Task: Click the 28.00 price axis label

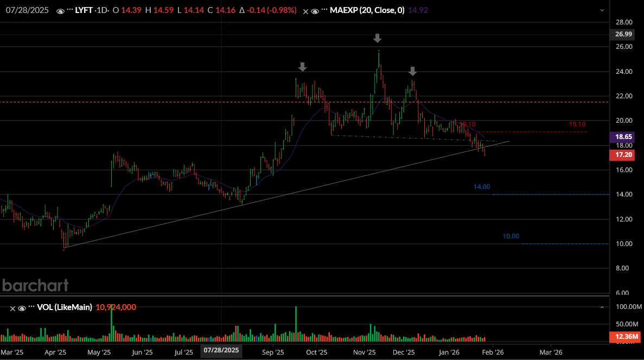Action: click(624, 22)
